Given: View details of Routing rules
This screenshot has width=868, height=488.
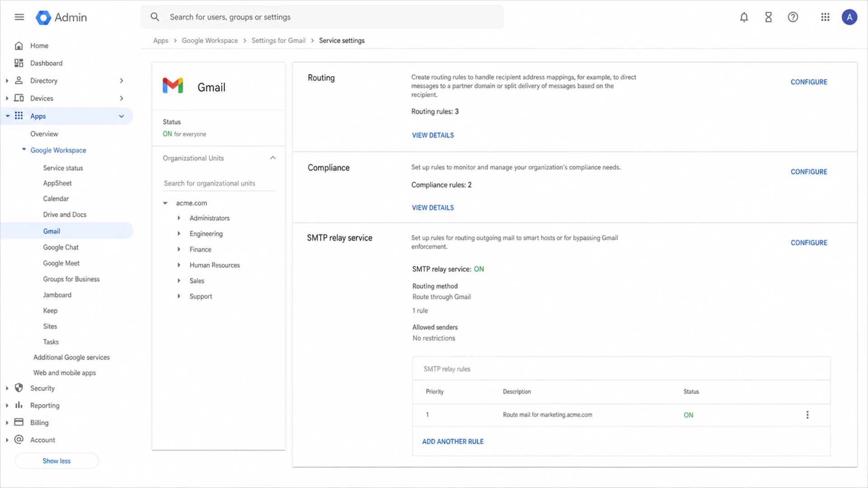Looking at the screenshot, I should (x=433, y=135).
